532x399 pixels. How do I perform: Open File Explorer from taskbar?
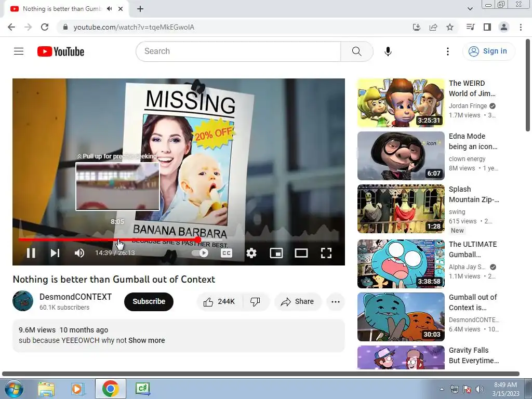pos(46,389)
